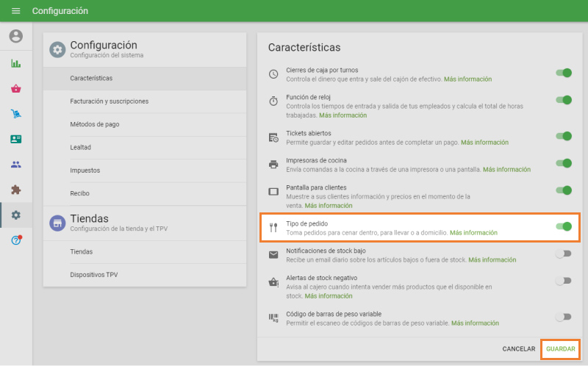
Task: Open the items shopping basket icon
Action: click(x=15, y=89)
